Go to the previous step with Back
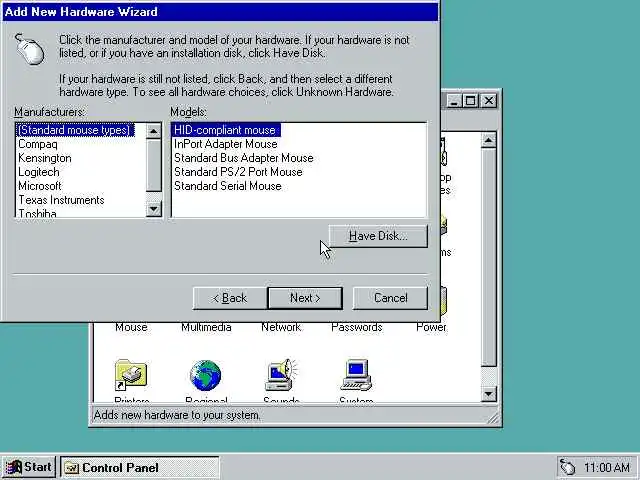The width and height of the screenshot is (640, 480). (x=230, y=298)
